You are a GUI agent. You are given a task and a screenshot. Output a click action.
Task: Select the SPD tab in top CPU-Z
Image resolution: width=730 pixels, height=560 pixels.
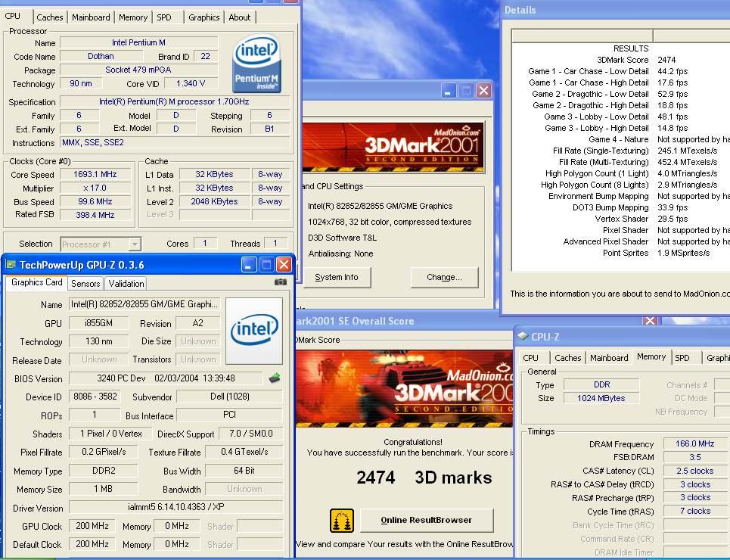pyautogui.click(x=164, y=17)
